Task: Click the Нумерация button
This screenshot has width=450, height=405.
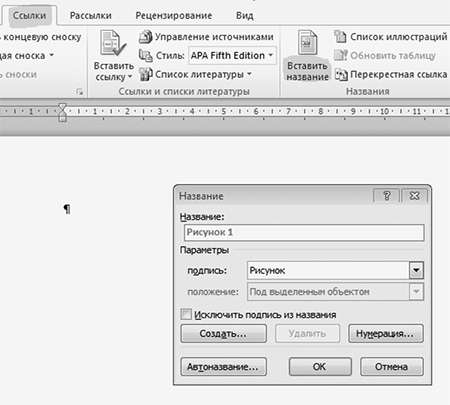Action: (x=386, y=334)
